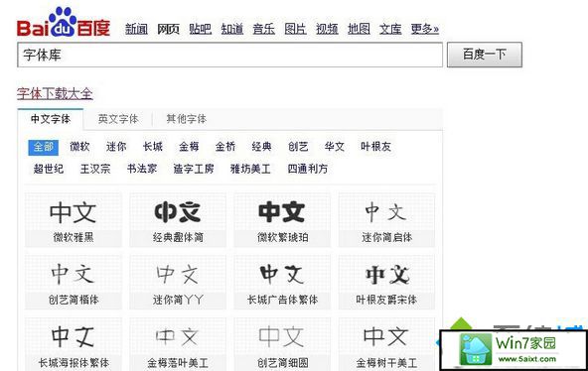Click the 百度一下 search button
This screenshot has width=588, height=371.
[x=485, y=55]
